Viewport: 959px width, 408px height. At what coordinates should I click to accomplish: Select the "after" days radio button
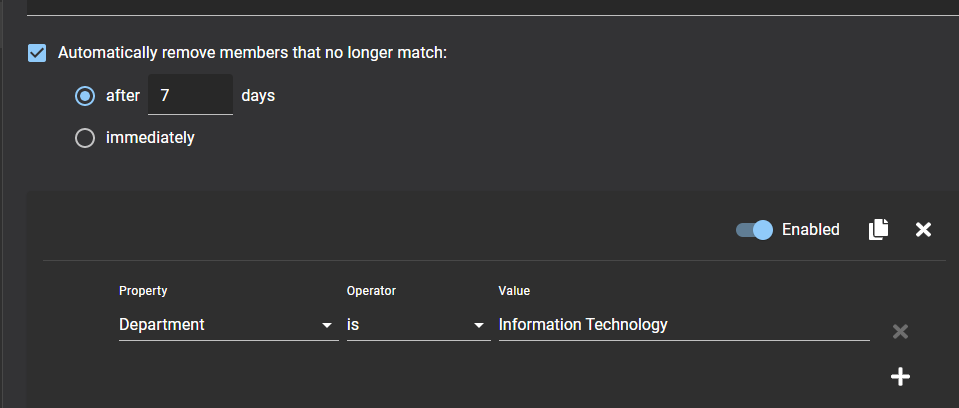coord(85,97)
